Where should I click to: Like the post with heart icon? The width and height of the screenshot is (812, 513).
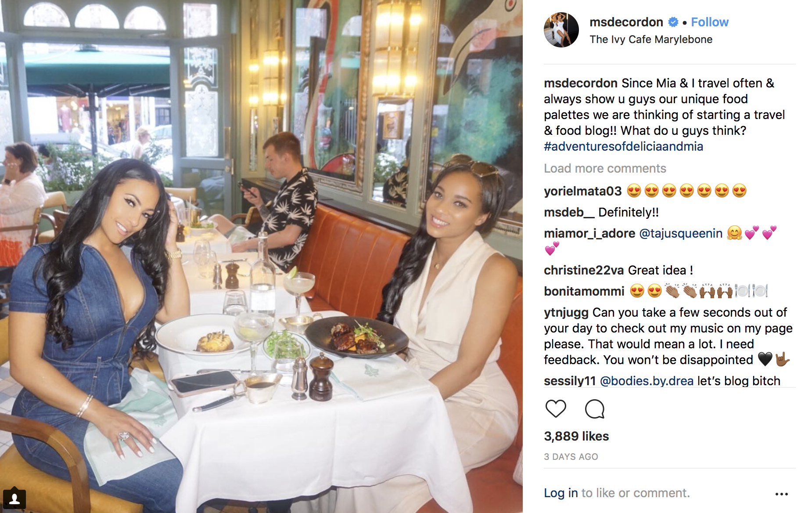click(556, 409)
